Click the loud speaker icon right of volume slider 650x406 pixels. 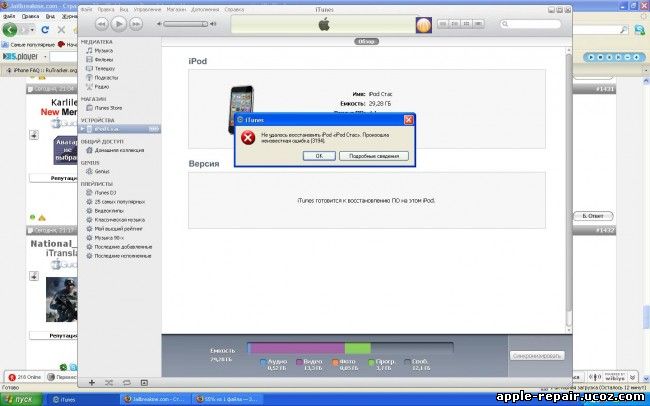coord(213,24)
